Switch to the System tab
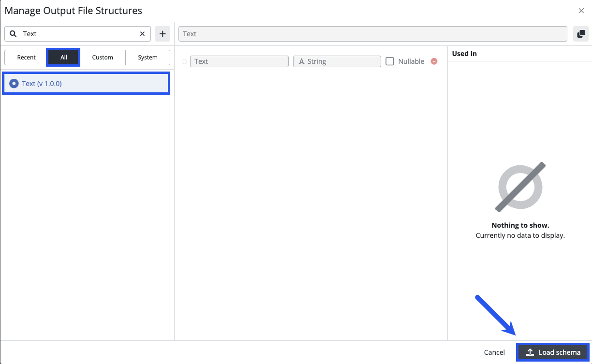592x364 pixels. click(x=148, y=57)
